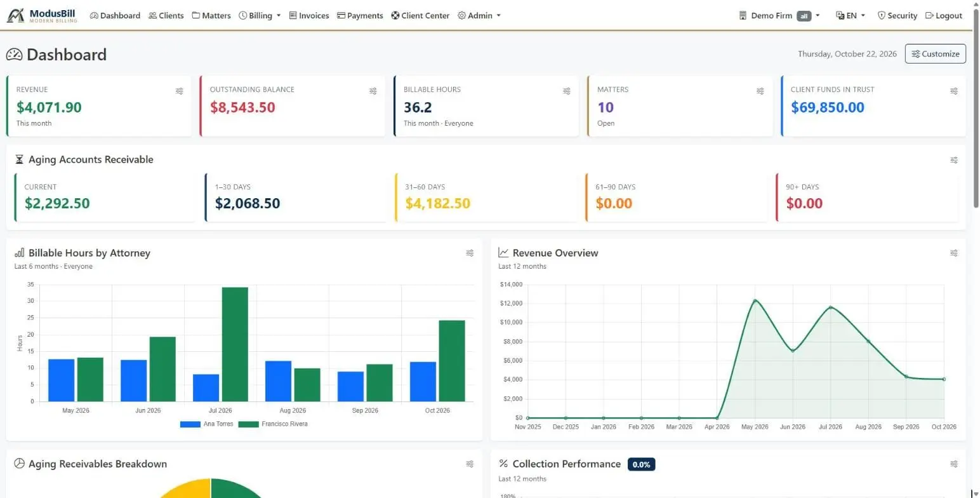Toggle Francisco Rivera series in chart legend
The width and height of the screenshot is (980, 498).
(x=273, y=424)
